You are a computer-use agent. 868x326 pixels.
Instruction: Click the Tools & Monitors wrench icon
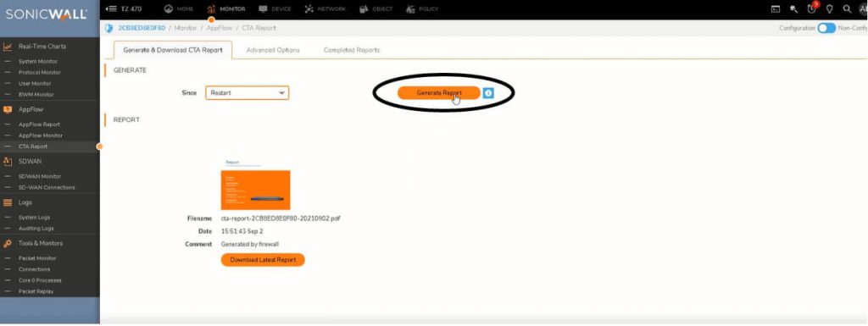click(x=8, y=243)
